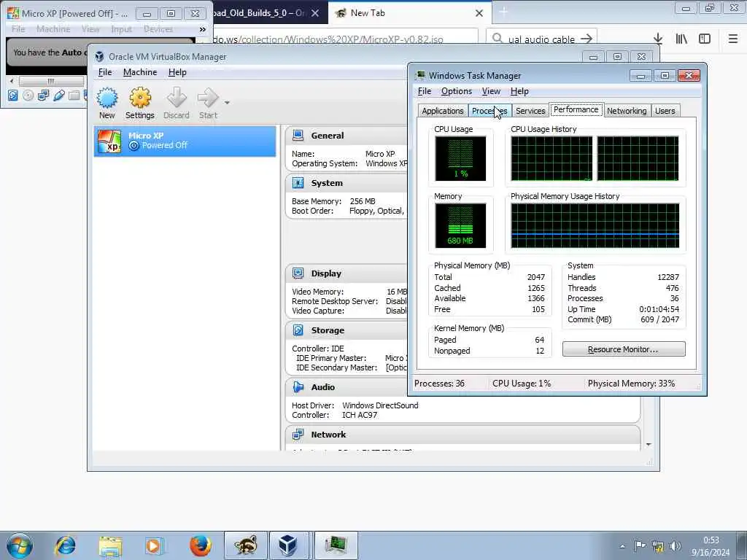Viewport: 747px width, 560px height.
Task: Click scroll down arrow in VirtualBox details pane
Action: [649, 444]
